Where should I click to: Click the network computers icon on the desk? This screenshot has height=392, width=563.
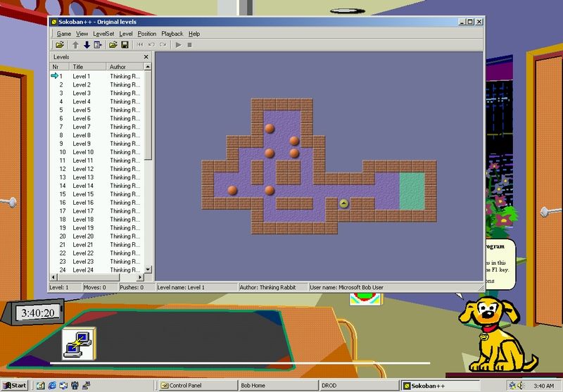tap(78, 344)
